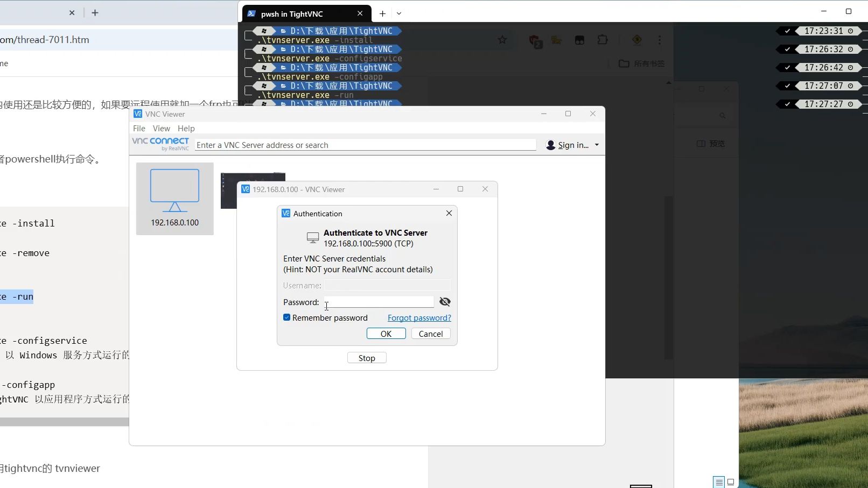Click inside the Password field

(379, 302)
